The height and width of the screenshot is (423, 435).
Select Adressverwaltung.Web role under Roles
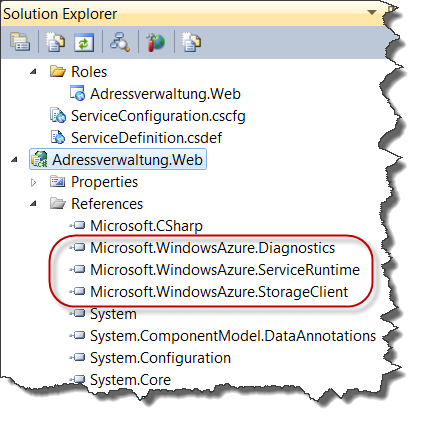point(165,94)
